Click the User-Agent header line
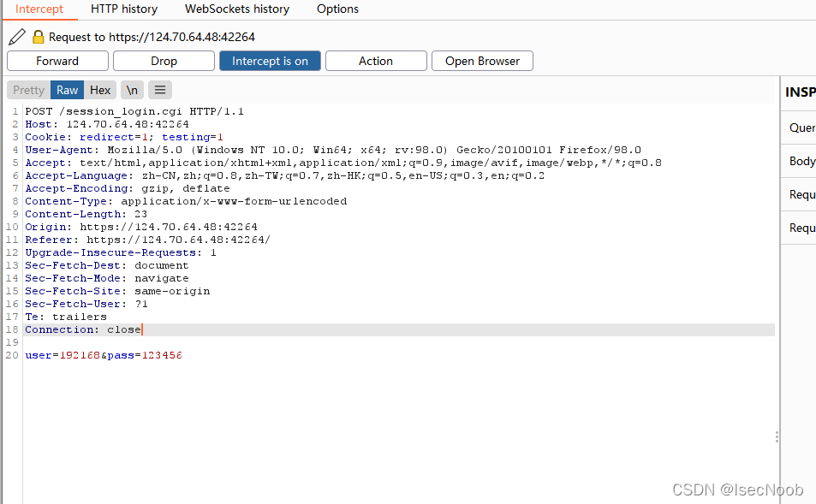Screen dimensions: 816x504 pyautogui.click(x=333, y=150)
